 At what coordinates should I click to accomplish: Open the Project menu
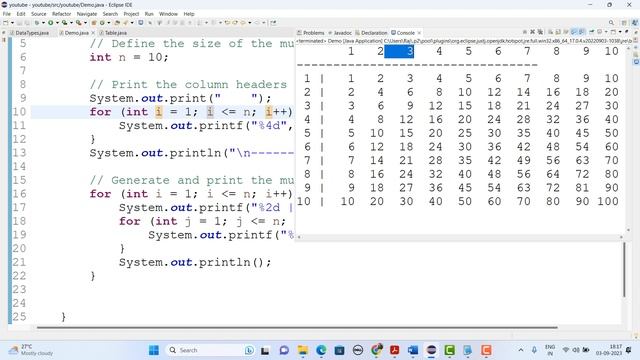click(x=131, y=13)
